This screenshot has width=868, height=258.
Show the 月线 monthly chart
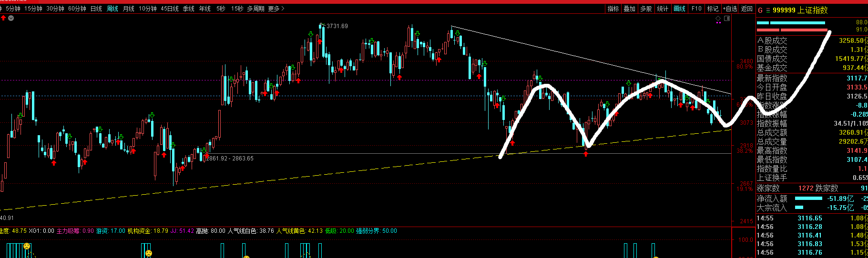point(129,9)
